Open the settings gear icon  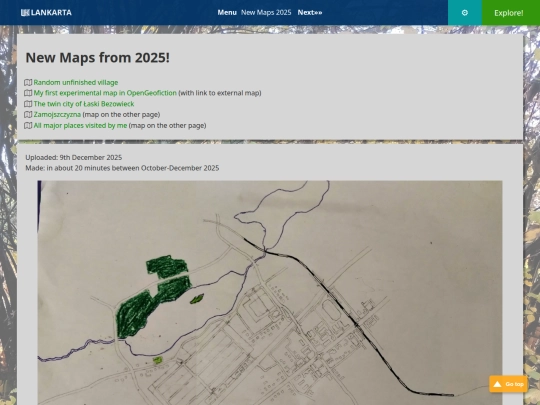click(465, 13)
